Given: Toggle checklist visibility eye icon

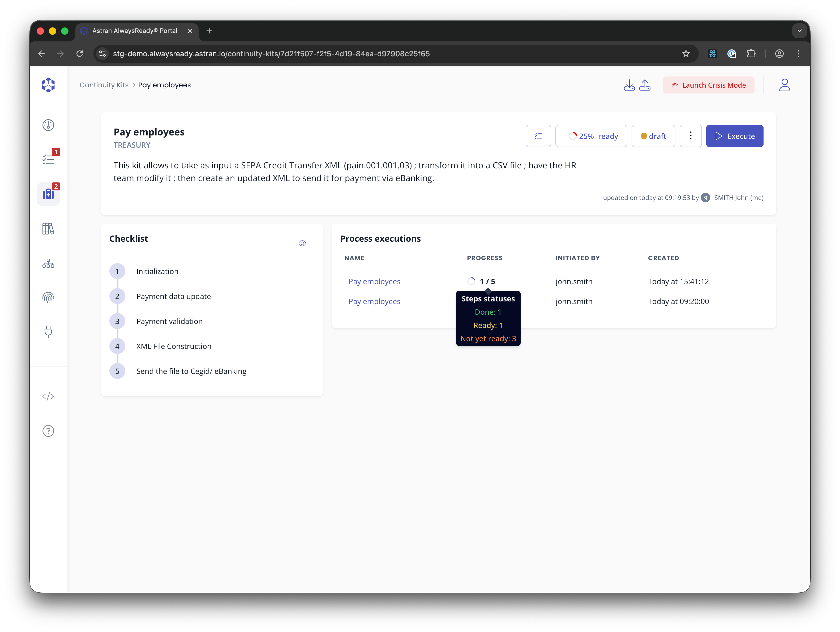Looking at the screenshot, I should pyautogui.click(x=302, y=243).
